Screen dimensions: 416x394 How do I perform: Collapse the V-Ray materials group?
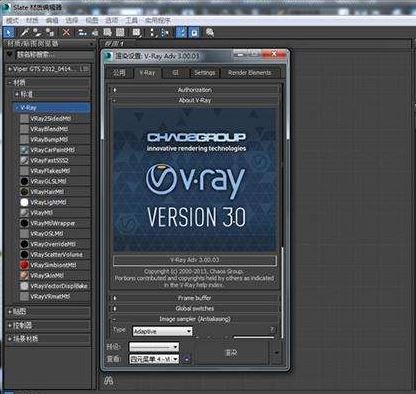(x=17, y=108)
